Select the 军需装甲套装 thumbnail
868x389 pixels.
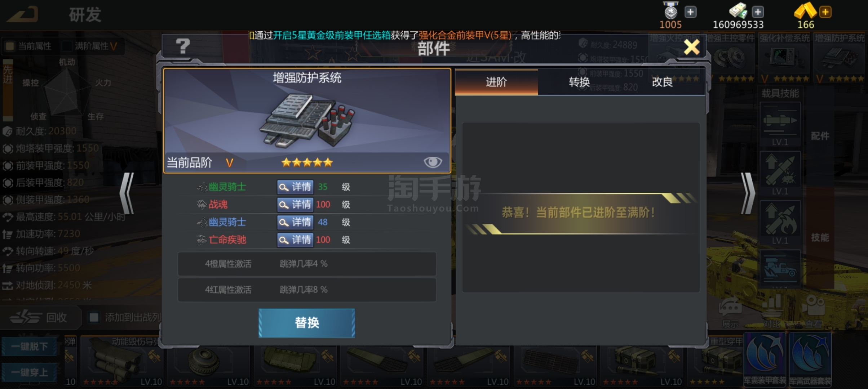765,359
